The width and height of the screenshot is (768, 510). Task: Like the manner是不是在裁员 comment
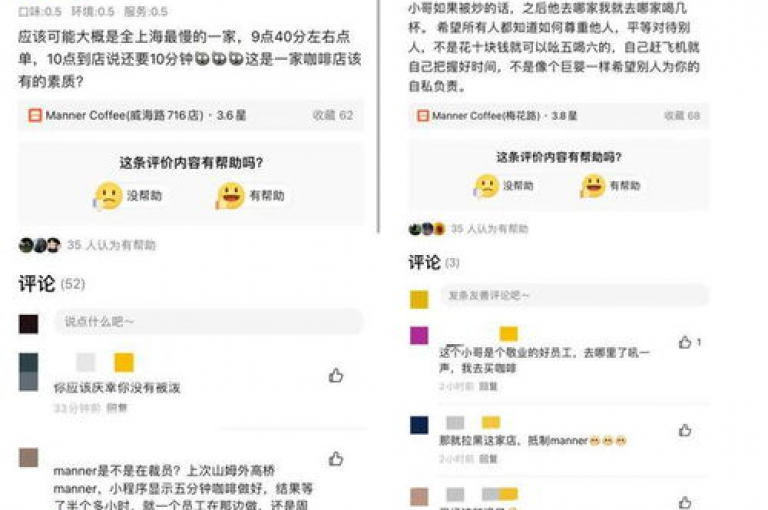336,459
